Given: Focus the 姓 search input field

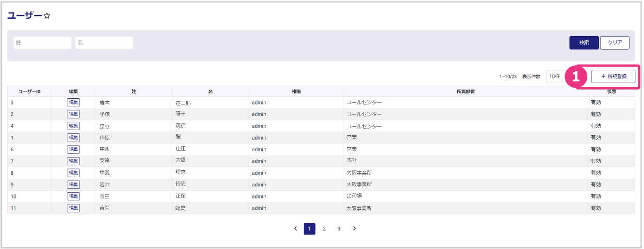Looking at the screenshot, I should [42, 43].
